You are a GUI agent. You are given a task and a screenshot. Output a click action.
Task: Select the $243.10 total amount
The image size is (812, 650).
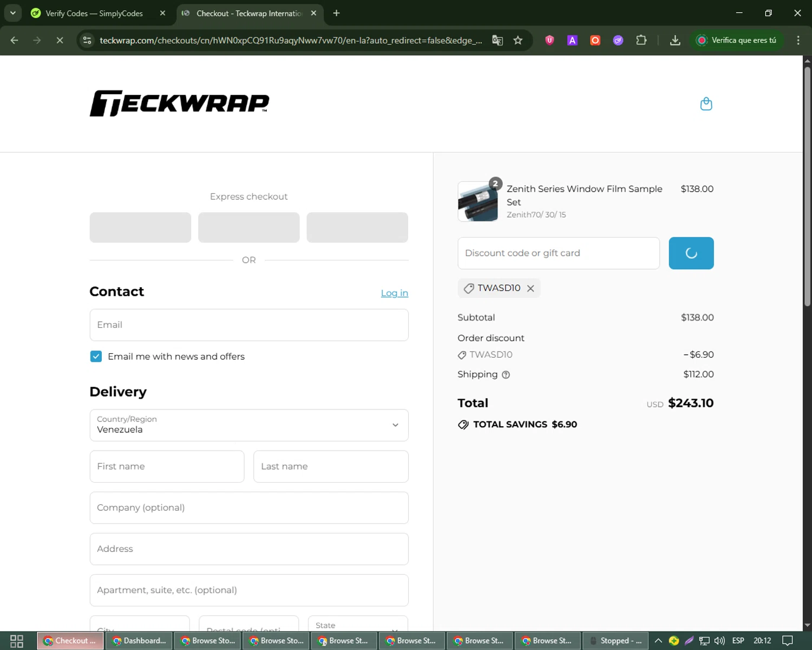point(691,403)
